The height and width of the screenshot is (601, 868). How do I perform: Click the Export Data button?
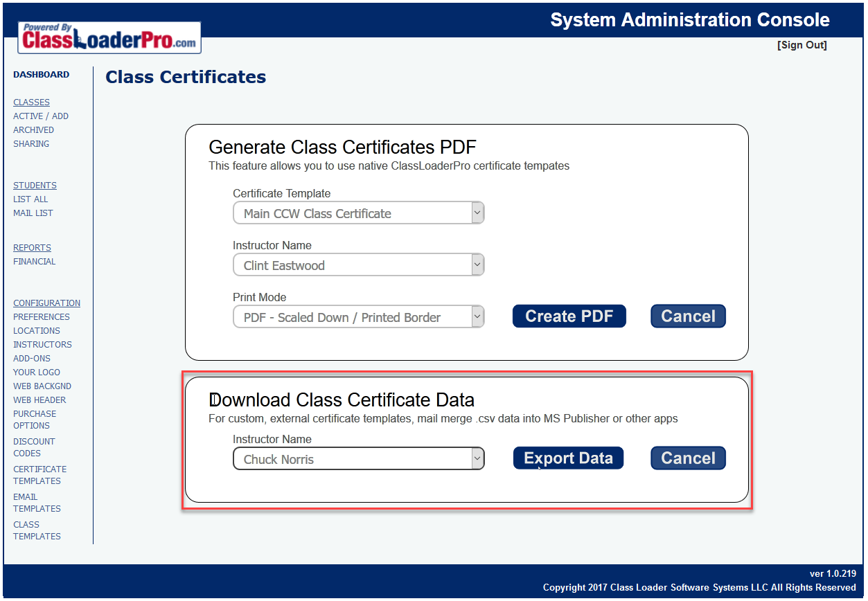[x=568, y=458]
